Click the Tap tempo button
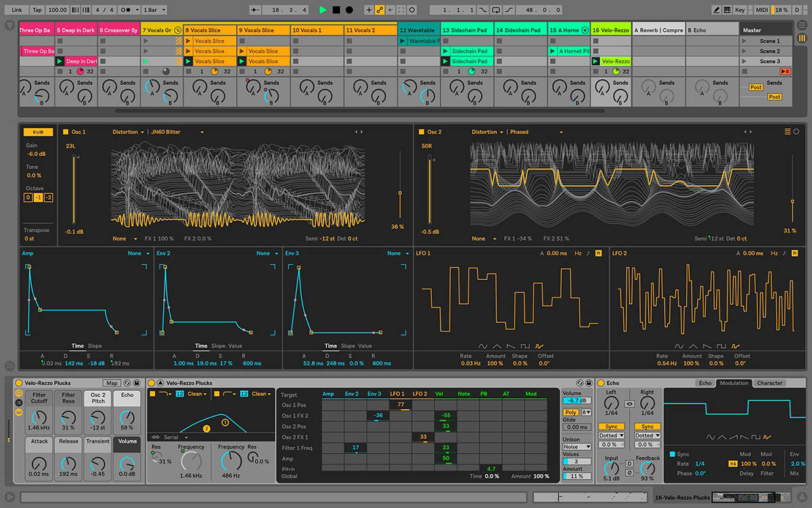Viewport: 812px width, 508px height. 37,10
